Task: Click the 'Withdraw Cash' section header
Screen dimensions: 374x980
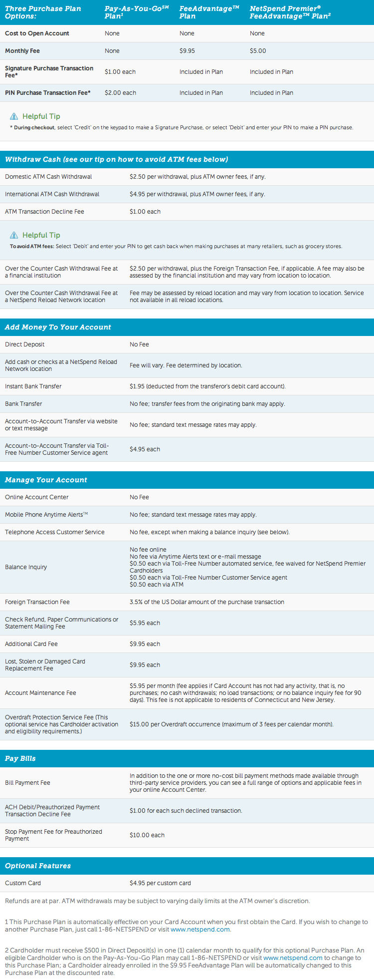Action: click(x=187, y=159)
